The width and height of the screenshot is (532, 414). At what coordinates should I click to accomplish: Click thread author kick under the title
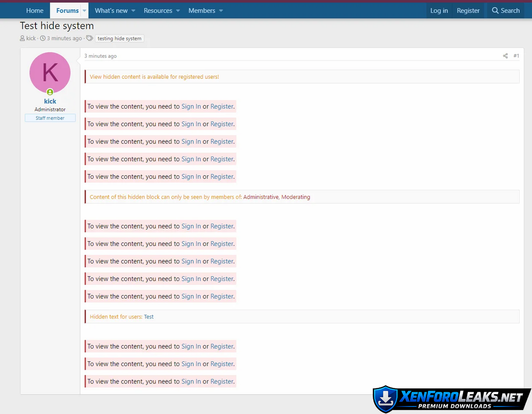(x=31, y=39)
